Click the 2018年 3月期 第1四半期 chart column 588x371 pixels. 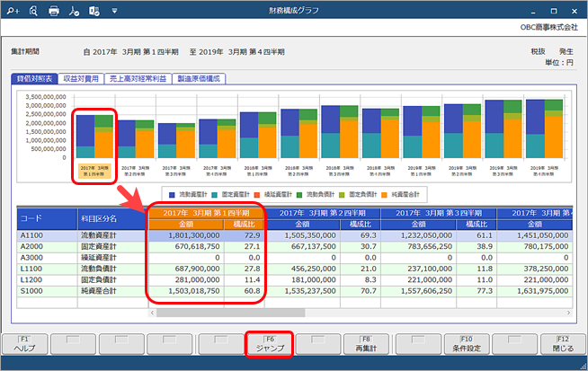click(x=258, y=135)
